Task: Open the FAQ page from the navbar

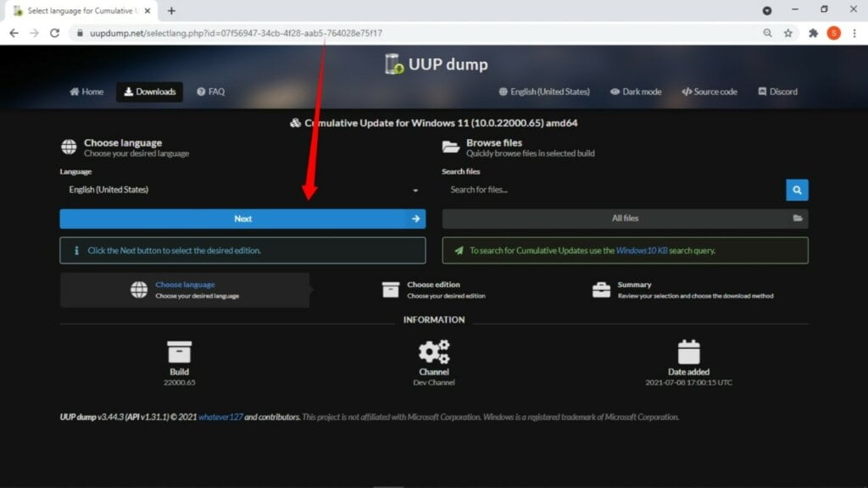Action: [210, 91]
